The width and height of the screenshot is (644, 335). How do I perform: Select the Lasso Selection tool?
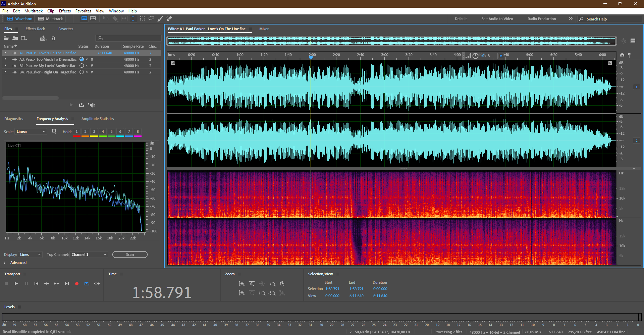[151, 19]
